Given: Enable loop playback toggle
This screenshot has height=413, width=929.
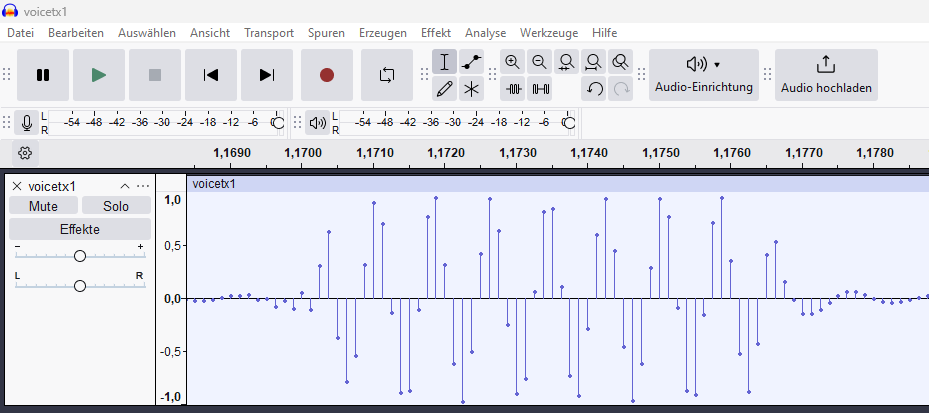Looking at the screenshot, I should coord(386,75).
